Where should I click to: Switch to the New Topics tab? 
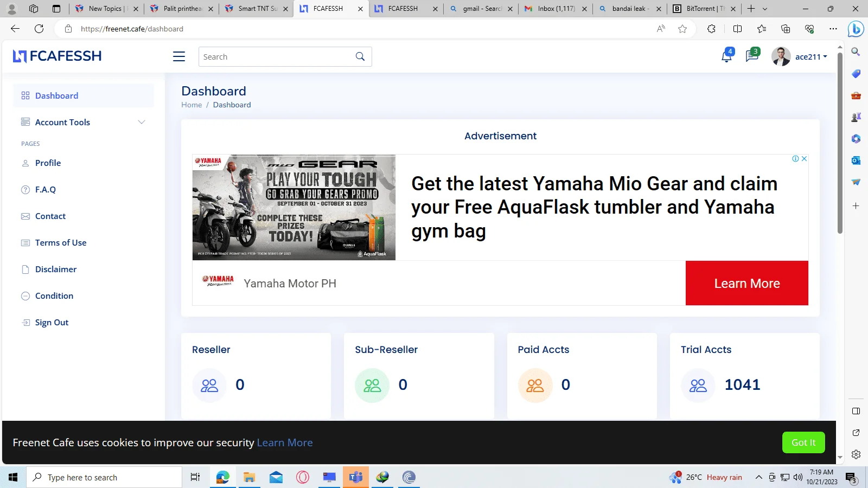click(107, 9)
